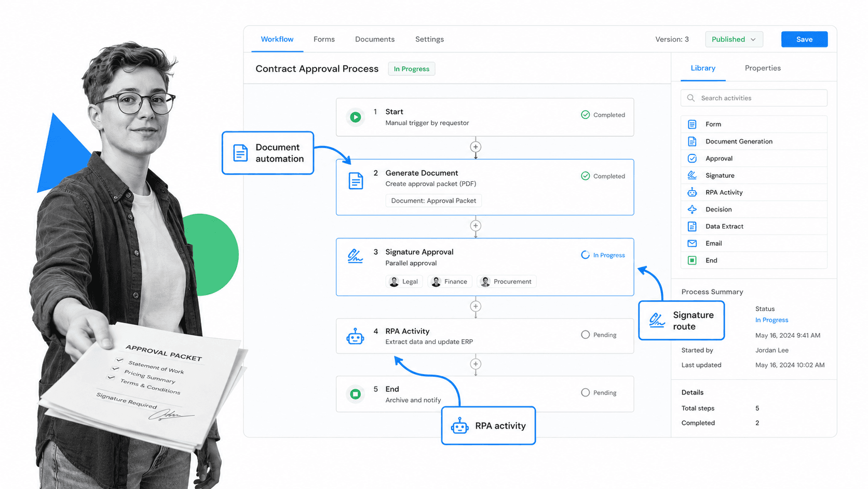This screenshot has height=489, width=868.
Task: Open the Published status dropdown
Action: (734, 39)
